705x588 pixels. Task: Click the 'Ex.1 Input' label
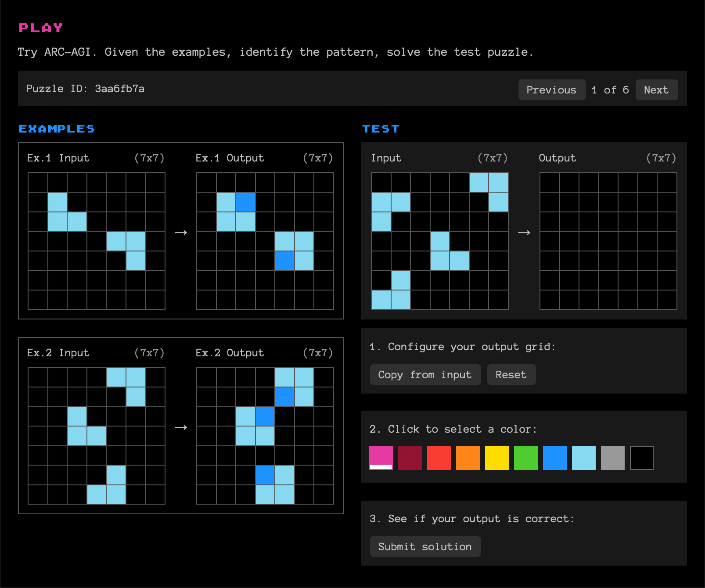point(58,158)
